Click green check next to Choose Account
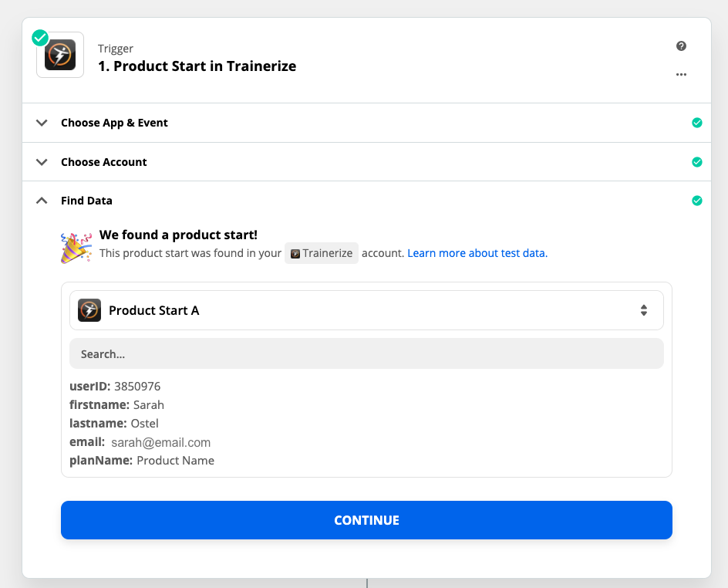 (697, 162)
